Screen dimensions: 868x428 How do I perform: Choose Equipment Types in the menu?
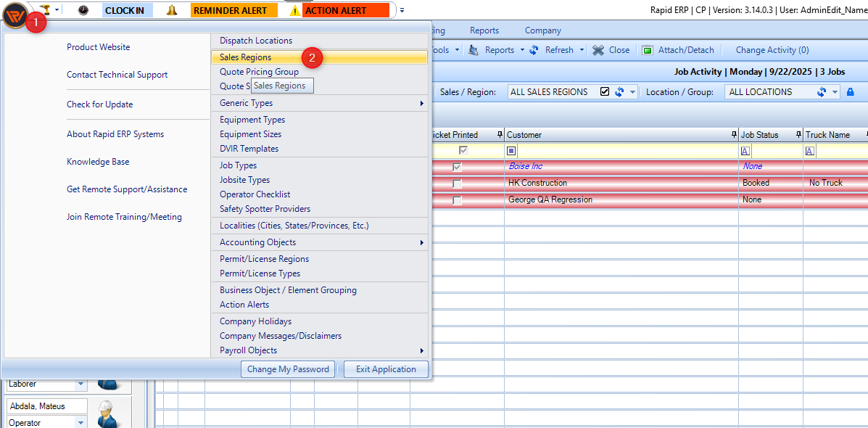[x=319, y=120]
